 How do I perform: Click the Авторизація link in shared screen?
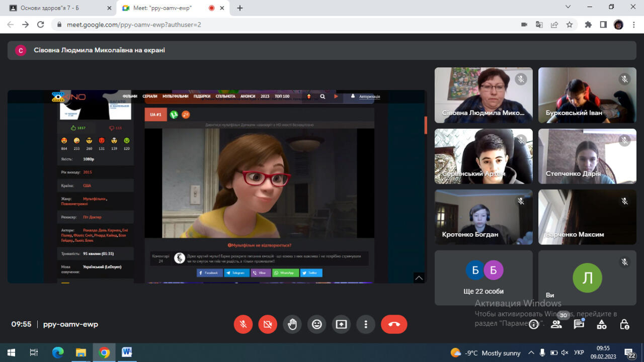369,97
